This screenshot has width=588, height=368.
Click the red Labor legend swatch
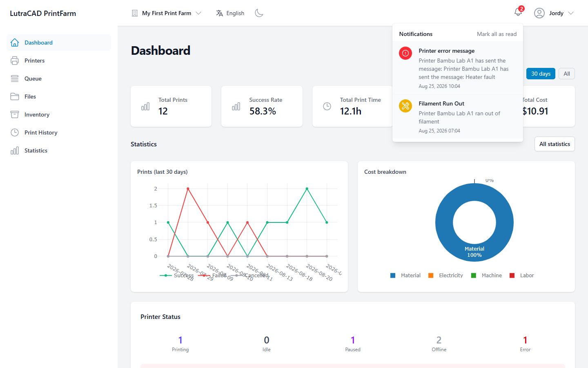click(512, 276)
